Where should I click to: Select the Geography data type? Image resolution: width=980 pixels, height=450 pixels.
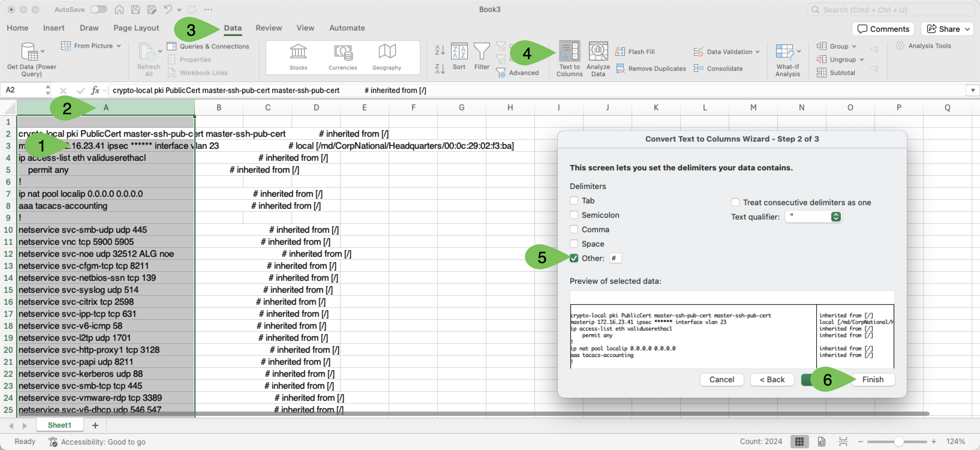tap(387, 58)
